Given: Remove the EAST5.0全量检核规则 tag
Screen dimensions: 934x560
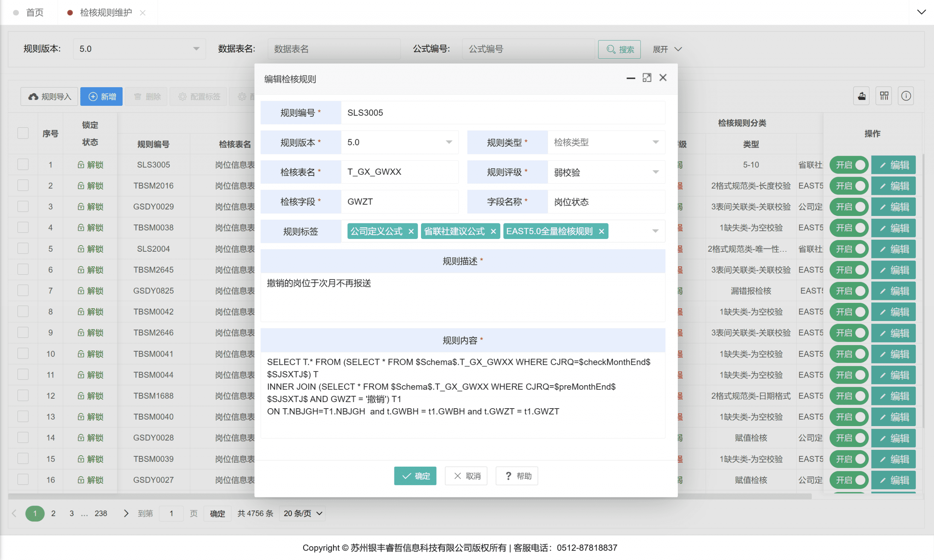Looking at the screenshot, I should [x=601, y=232].
